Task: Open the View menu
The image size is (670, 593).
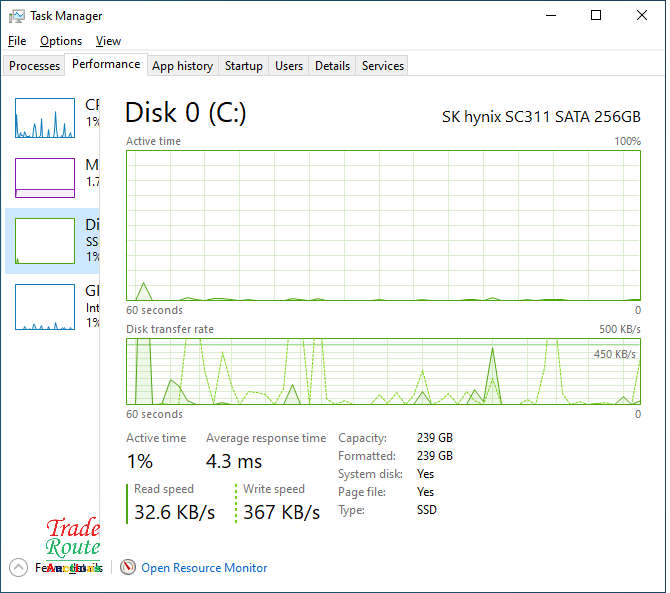Action: point(108,41)
